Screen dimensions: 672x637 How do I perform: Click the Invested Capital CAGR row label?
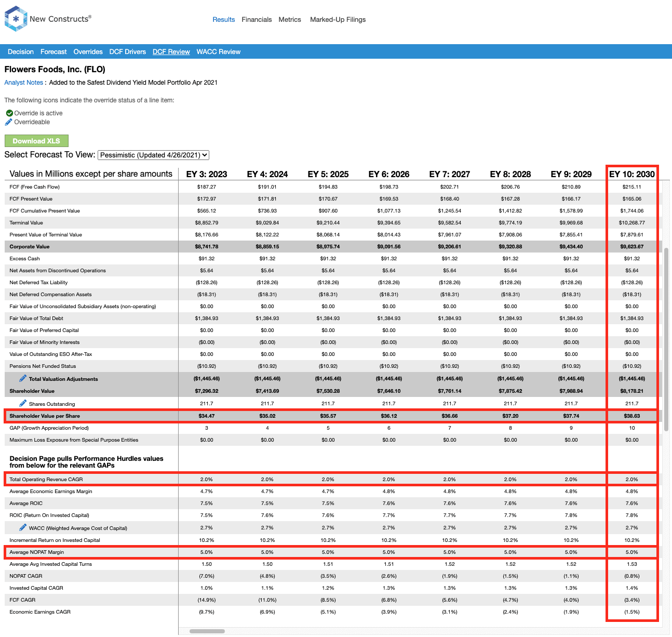pos(36,588)
